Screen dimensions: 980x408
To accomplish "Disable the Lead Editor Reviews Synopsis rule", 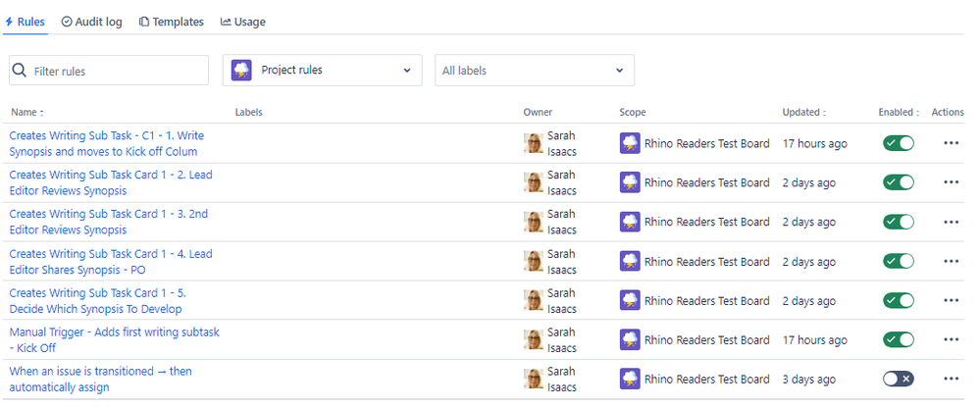I will pyautogui.click(x=898, y=182).
